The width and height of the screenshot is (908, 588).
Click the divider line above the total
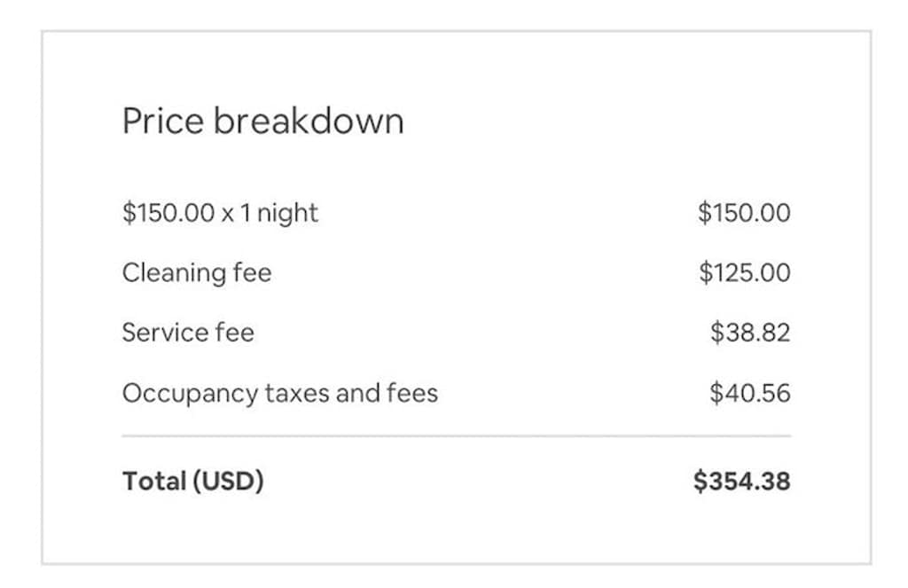(x=456, y=436)
